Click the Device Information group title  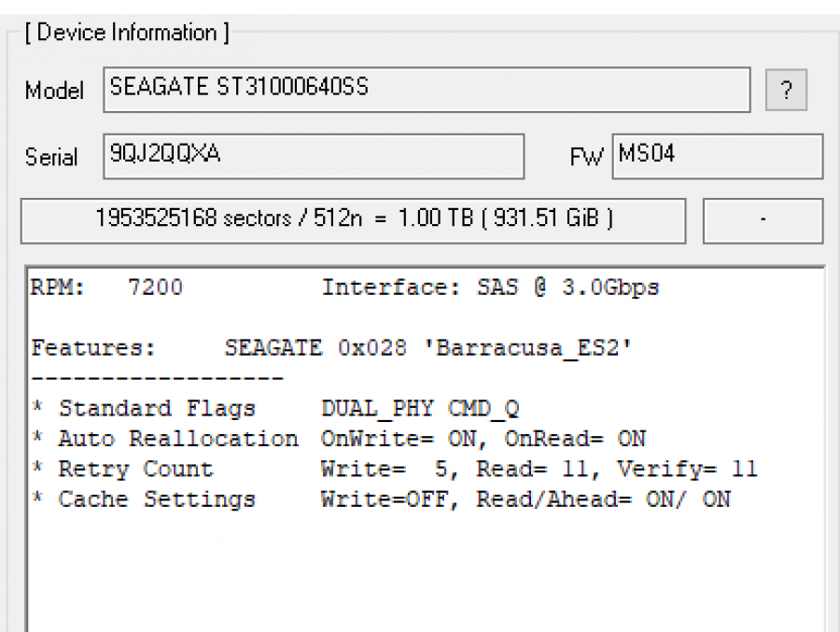coord(126,33)
